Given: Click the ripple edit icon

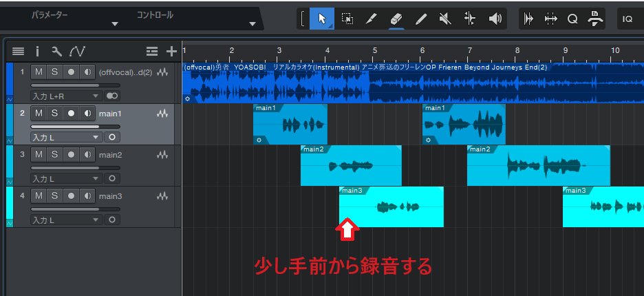Looking at the screenshot, I should pos(550,19).
